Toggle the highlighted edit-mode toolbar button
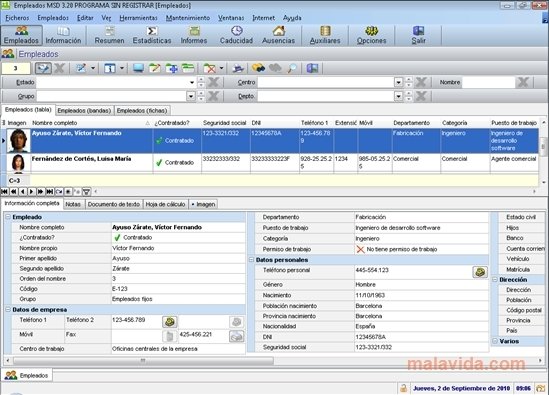549x395 pixels. [43, 68]
